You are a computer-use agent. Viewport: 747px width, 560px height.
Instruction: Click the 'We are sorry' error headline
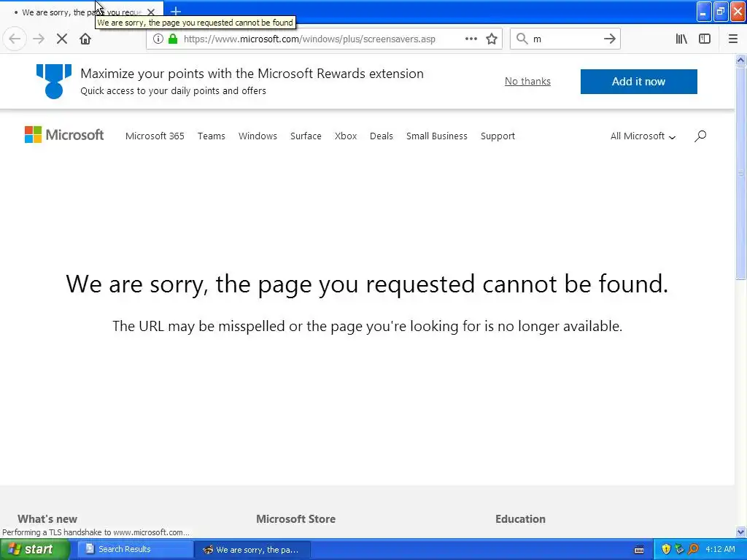tap(367, 284)
